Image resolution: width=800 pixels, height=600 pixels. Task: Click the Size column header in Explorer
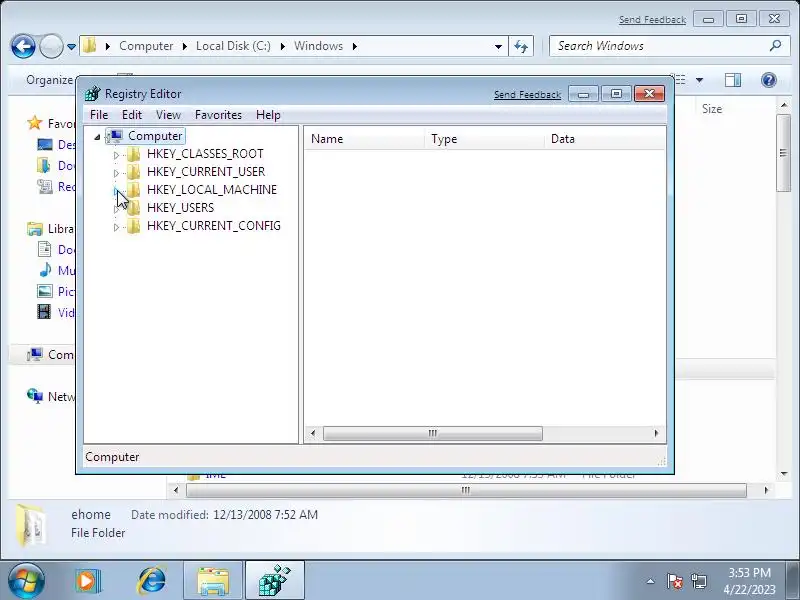[x=712, y=109]
